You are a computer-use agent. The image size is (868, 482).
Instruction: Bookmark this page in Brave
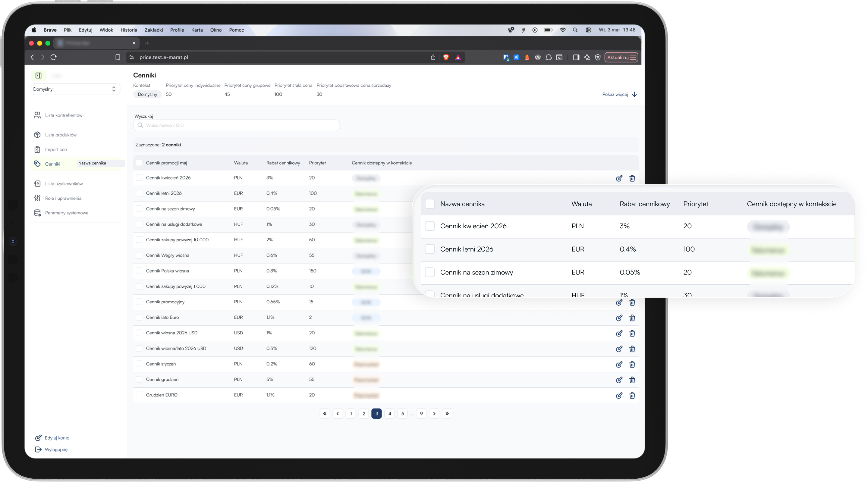(118, 58)
